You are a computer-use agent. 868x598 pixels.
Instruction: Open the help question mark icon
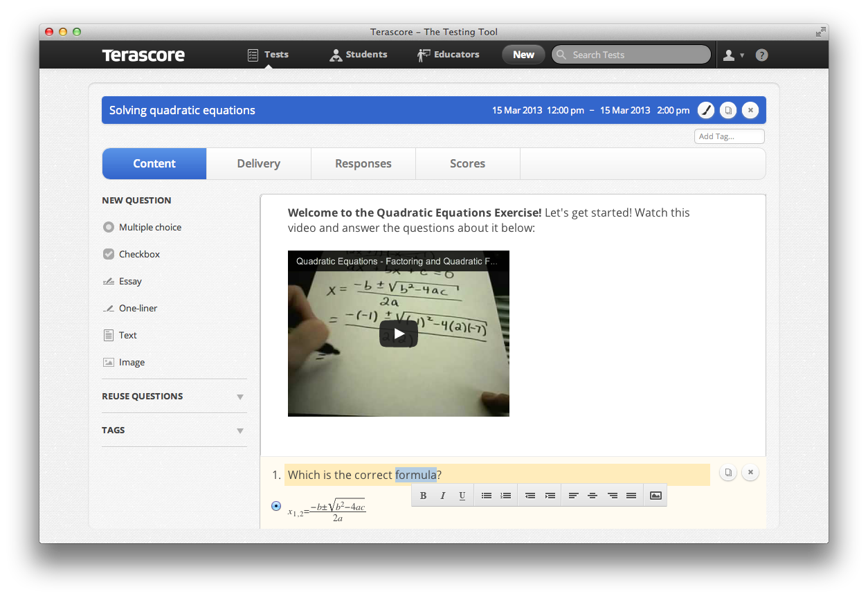pos(761,55)
